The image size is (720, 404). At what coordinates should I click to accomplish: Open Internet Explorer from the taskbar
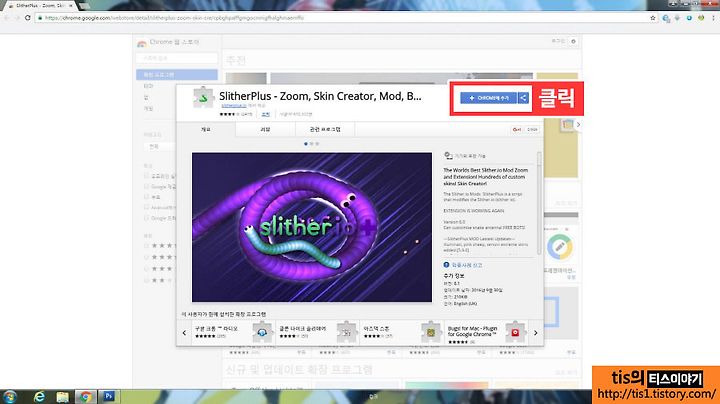[39, 396]
